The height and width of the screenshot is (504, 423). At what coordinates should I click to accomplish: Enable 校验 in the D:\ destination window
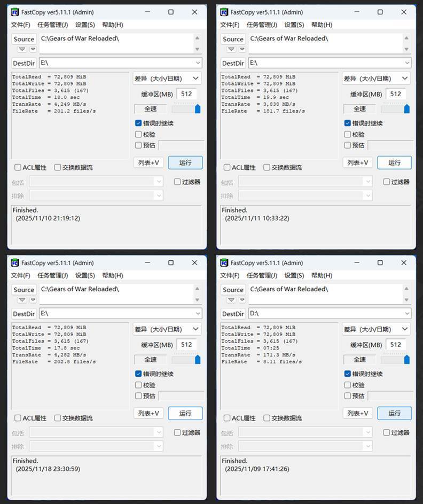348,385
